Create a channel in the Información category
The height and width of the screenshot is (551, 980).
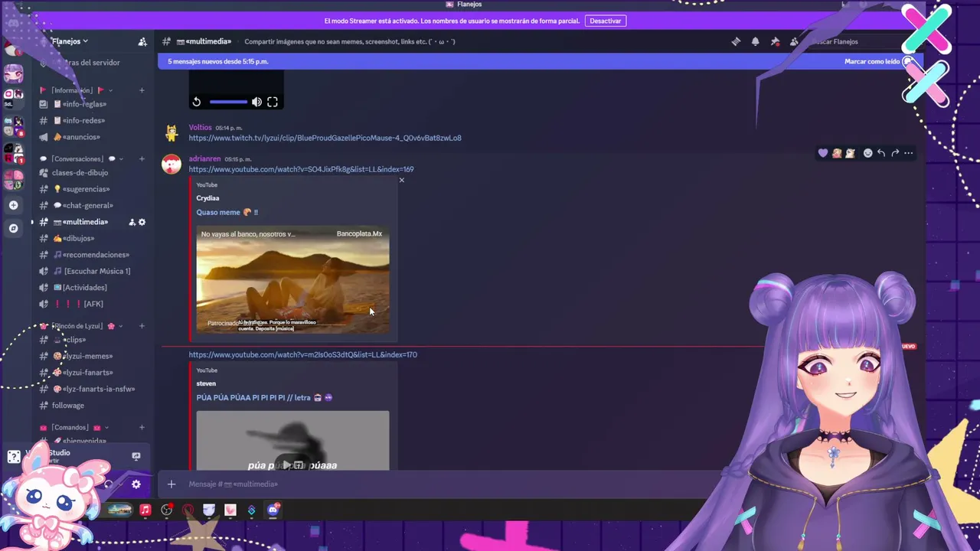tap(142, 90)
